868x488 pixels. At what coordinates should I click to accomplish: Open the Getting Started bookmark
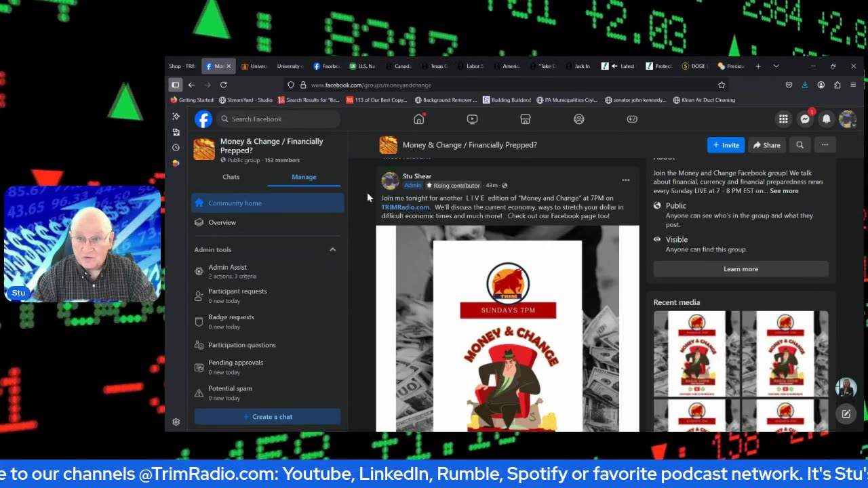click(192, 100)
